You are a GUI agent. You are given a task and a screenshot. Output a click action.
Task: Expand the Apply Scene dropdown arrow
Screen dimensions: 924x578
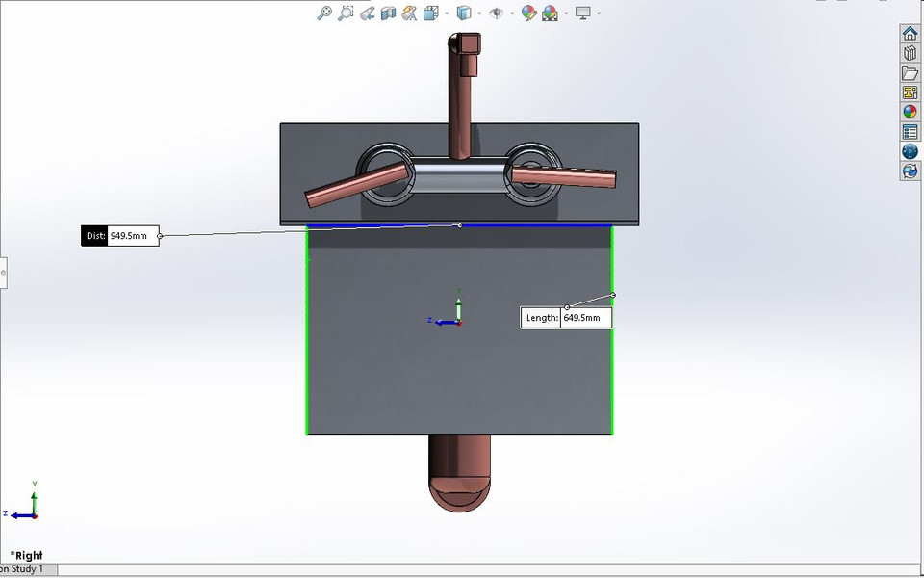(564, 13)
